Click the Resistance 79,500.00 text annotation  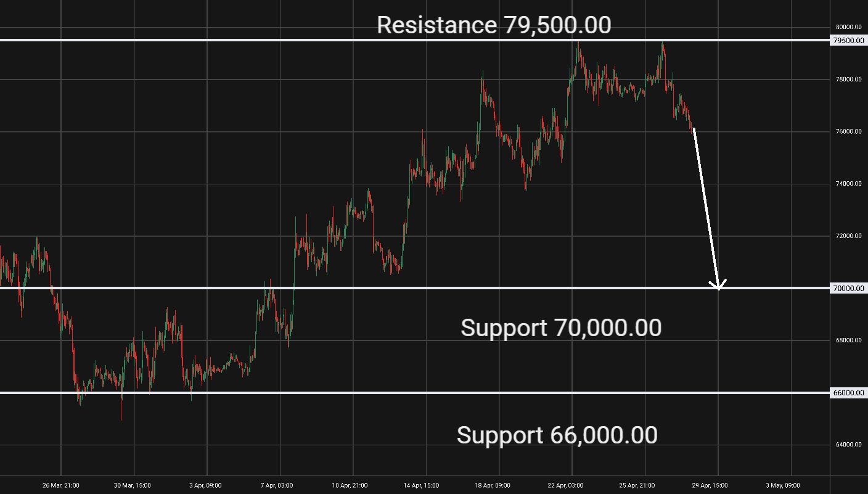coord(494,25)
